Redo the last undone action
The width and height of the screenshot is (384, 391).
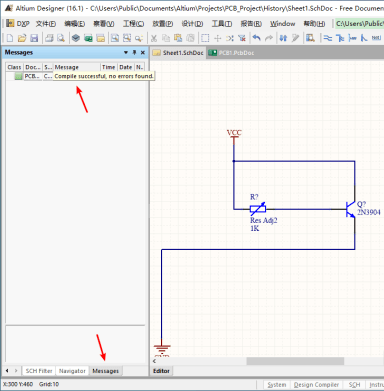pyautogui.click(x=269, y=38)
